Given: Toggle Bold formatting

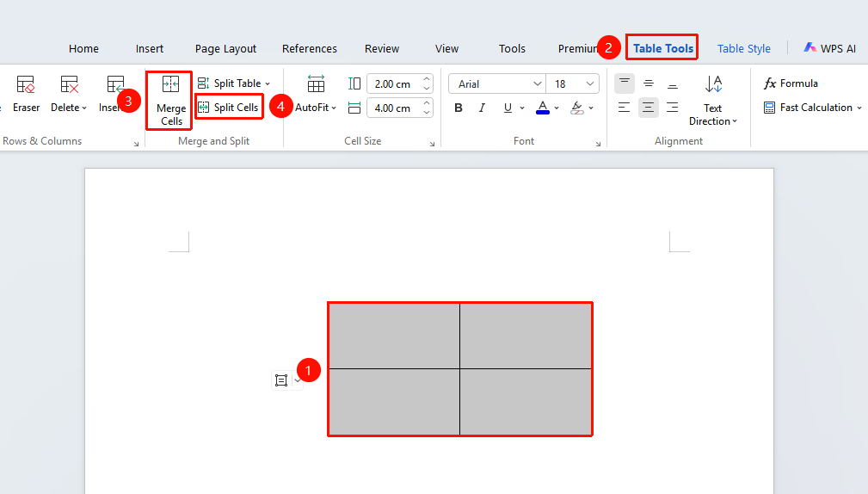Looking at the screenshot, I should click(459, 108).
